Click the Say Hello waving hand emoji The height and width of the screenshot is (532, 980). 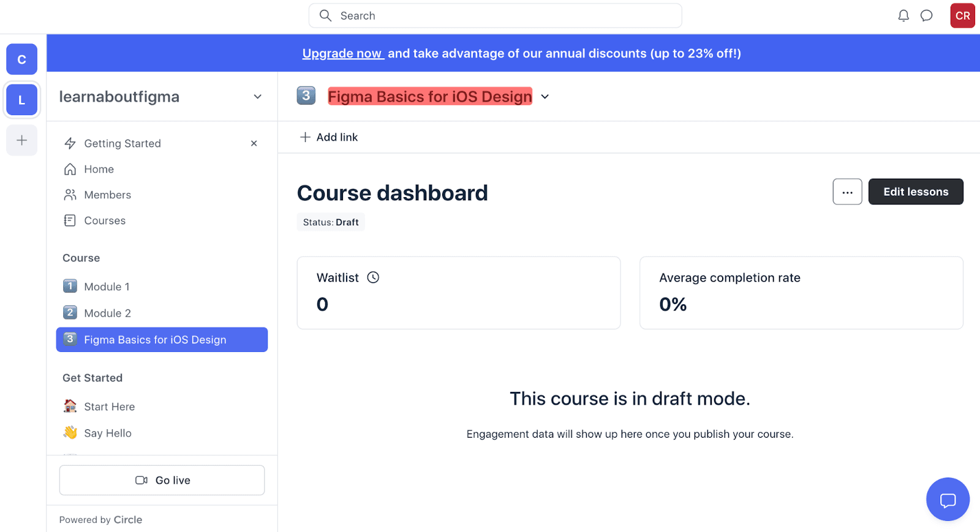pyautogui.click(x=70, y=432)
